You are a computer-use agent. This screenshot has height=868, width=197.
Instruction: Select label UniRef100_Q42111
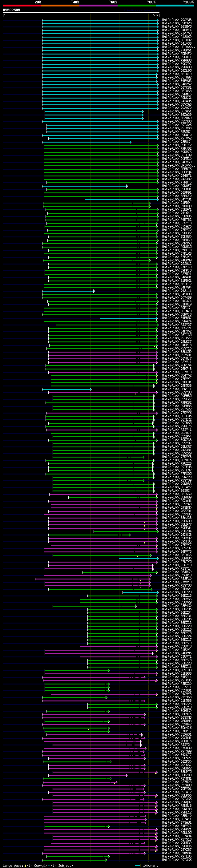(x=177, y=291)
